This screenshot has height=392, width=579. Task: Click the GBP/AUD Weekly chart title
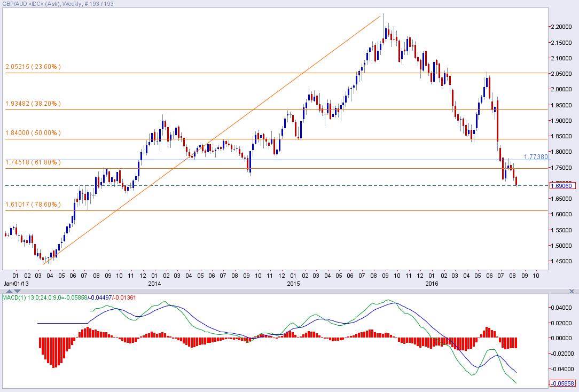(x=58, y=4)
